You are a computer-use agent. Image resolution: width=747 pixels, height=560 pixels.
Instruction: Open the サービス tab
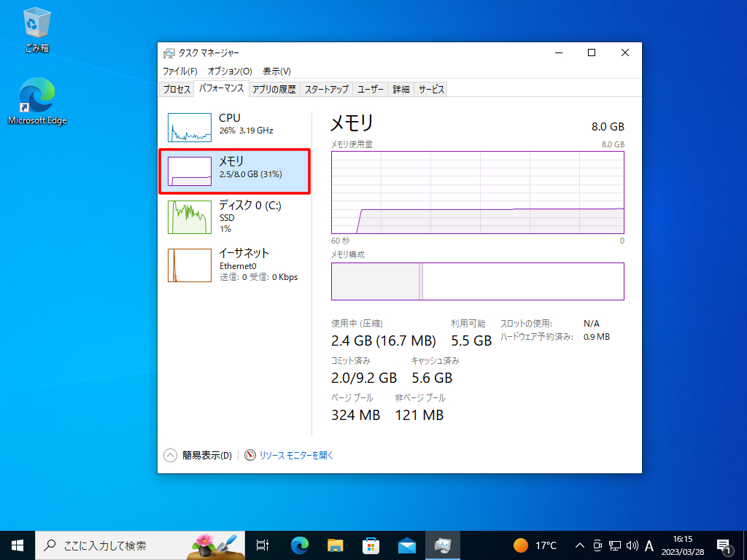click(x=431, y=89)
